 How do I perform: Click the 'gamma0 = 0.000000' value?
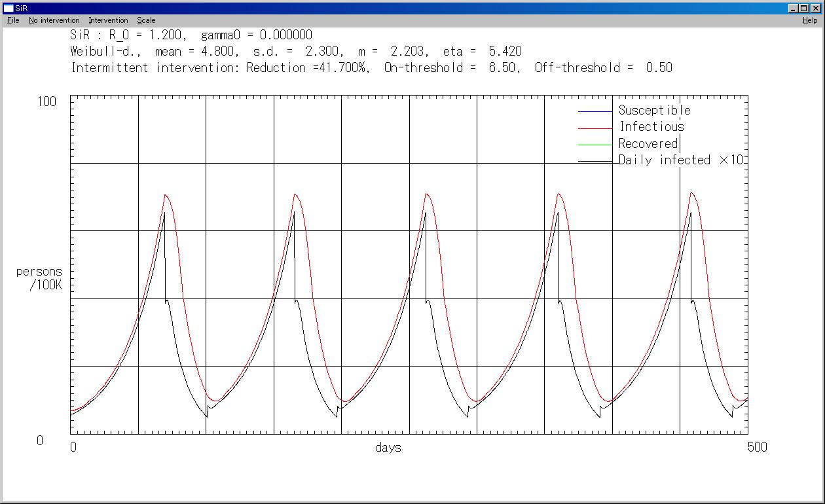[x=257, y=35]
